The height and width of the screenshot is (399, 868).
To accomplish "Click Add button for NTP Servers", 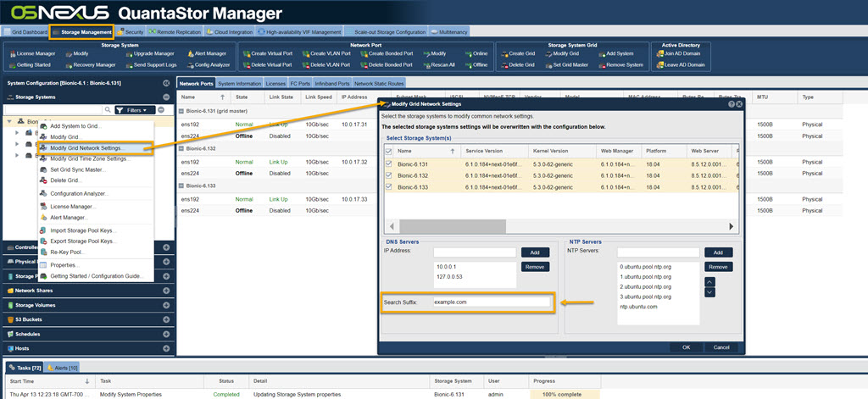I will tap(719, 252).
